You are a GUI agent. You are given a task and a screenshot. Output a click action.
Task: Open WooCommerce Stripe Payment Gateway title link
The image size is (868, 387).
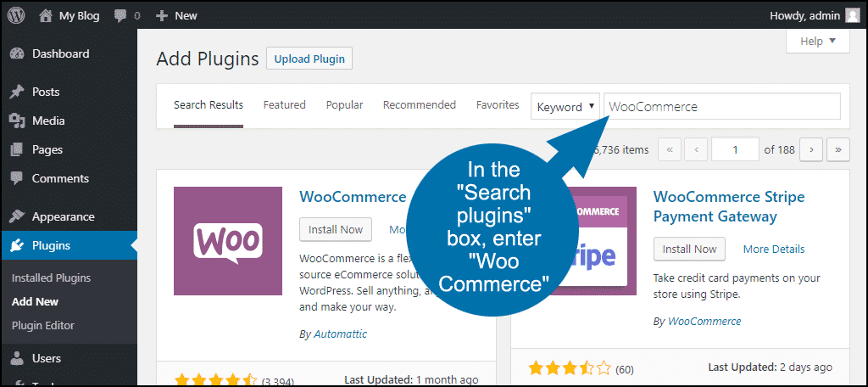coord(729,206)
